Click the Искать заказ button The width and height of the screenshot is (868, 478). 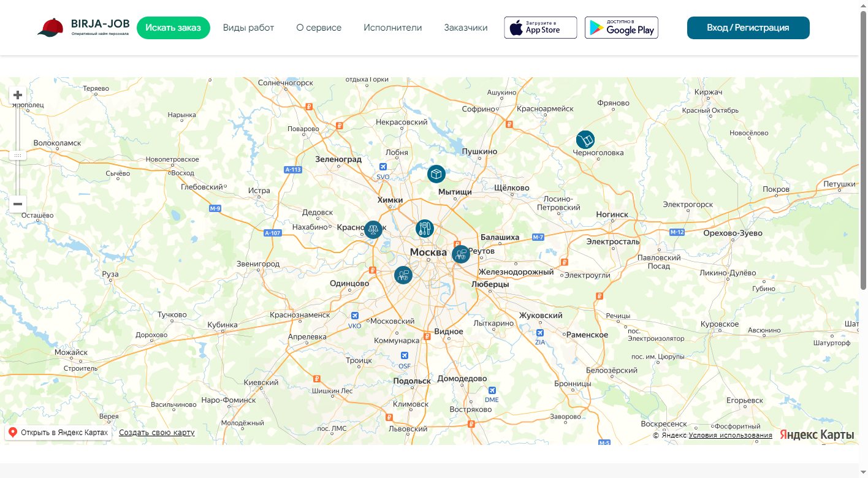(173, 28)
